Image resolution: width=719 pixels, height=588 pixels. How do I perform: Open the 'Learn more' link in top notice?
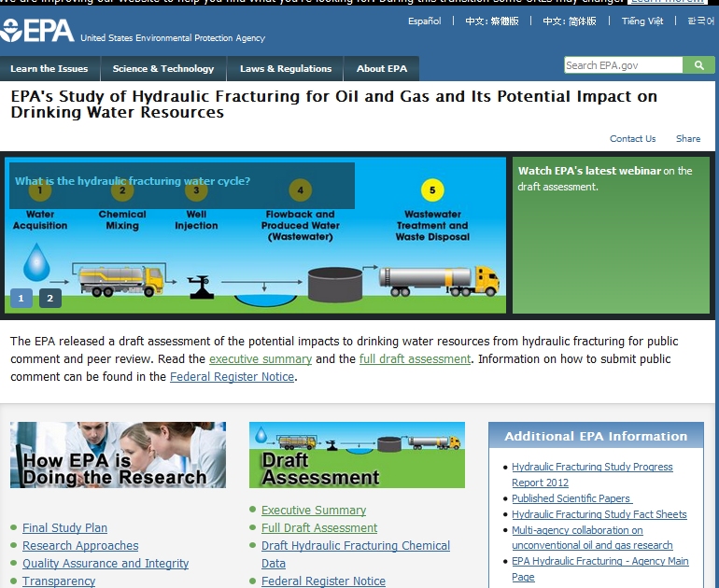[668, 2]
